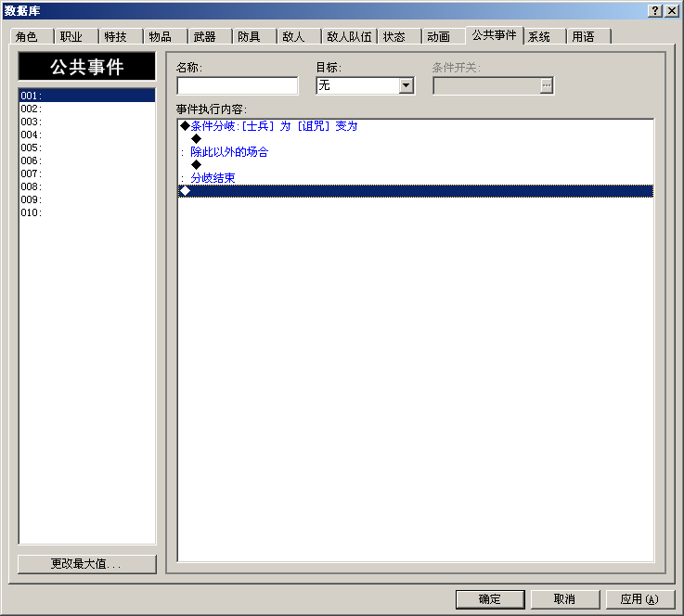Close the 数据库 window

(671, 11)
